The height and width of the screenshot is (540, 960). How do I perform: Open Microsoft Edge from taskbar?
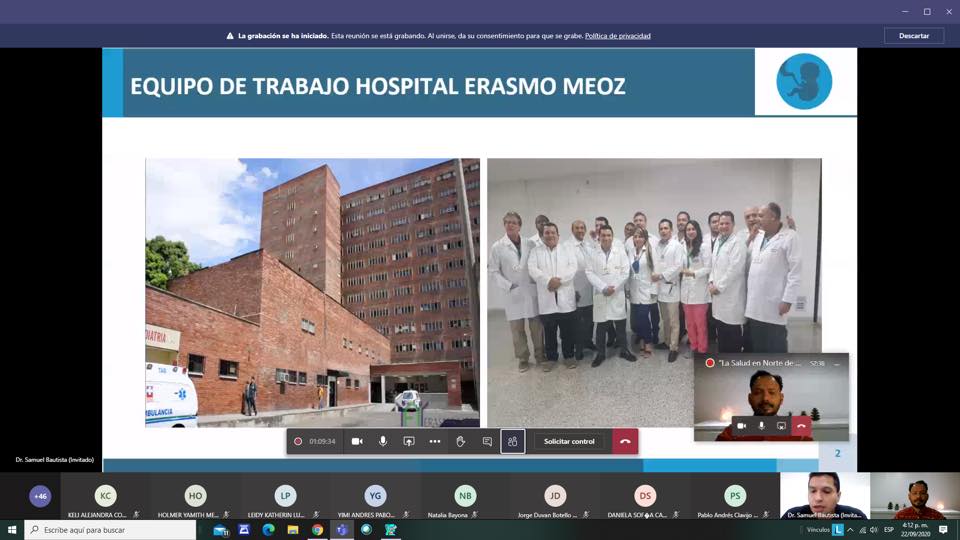pyautogui.click(x=268, y=530)
